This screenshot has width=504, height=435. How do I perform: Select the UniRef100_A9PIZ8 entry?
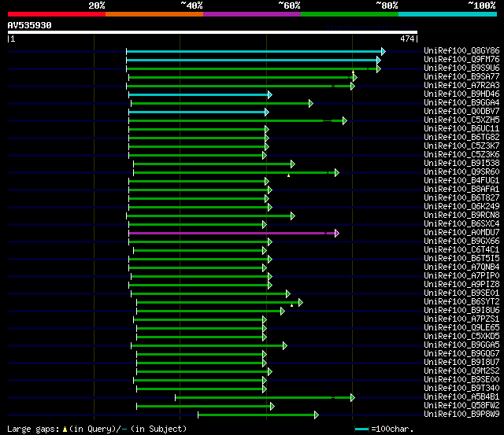461,285
